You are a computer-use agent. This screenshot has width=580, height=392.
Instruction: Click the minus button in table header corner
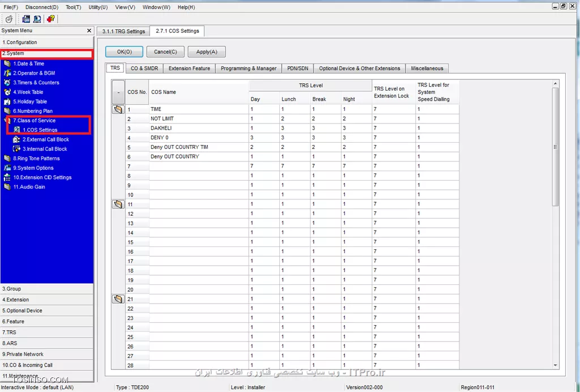118,92
